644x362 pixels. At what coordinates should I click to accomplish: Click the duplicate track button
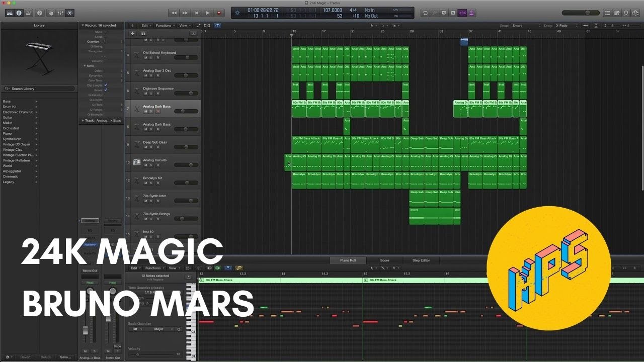click(x=143, y=33)
